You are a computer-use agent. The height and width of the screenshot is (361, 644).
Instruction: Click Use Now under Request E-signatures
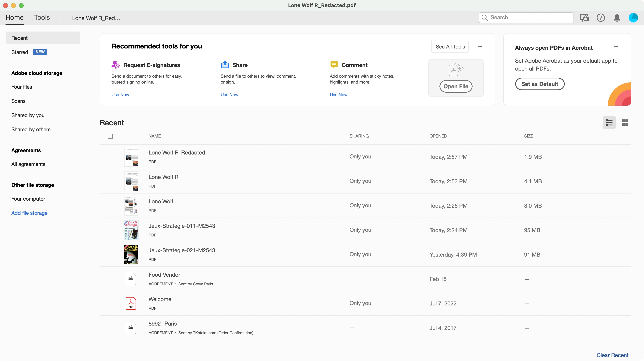[120, 95]
